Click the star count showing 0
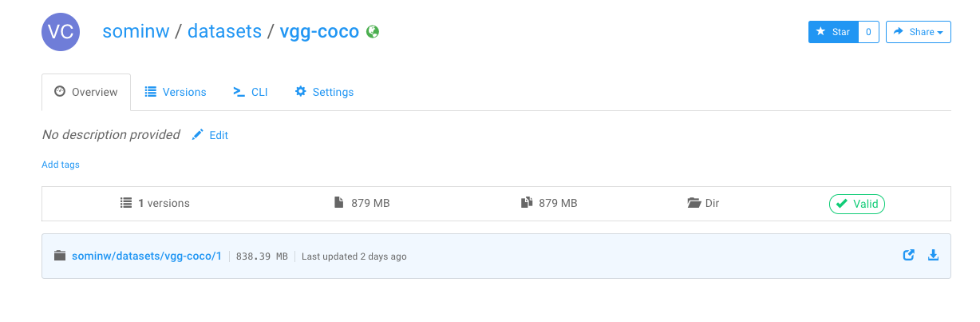The width and height of the screenshot is (980, 322). coord(868,32)
